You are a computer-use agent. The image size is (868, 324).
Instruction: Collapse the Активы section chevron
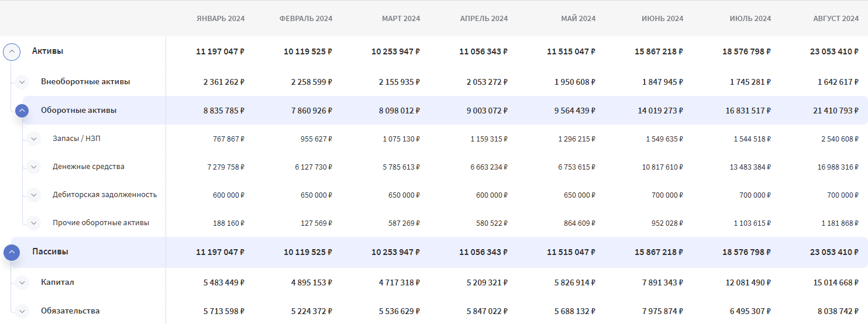coord(12,51)
